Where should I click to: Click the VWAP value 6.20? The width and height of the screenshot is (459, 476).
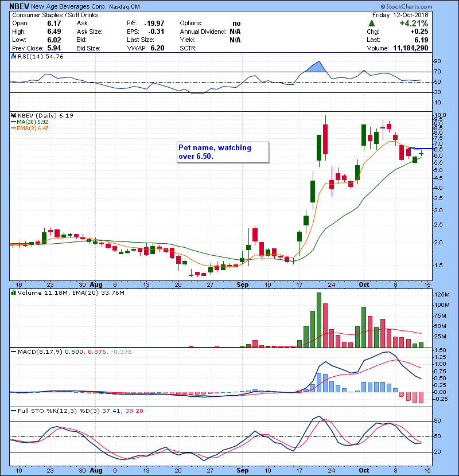point(157,48)
